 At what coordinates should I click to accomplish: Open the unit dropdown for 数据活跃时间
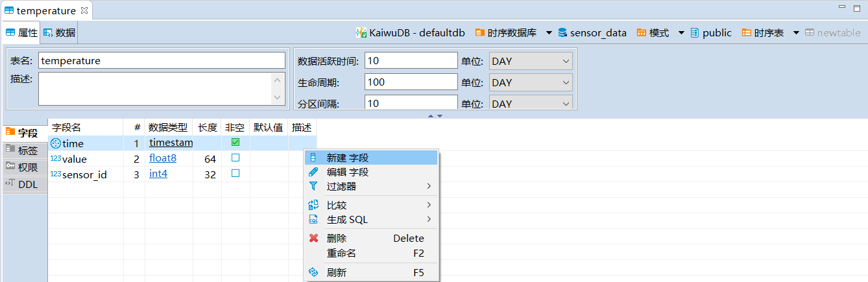pos(531,62)
